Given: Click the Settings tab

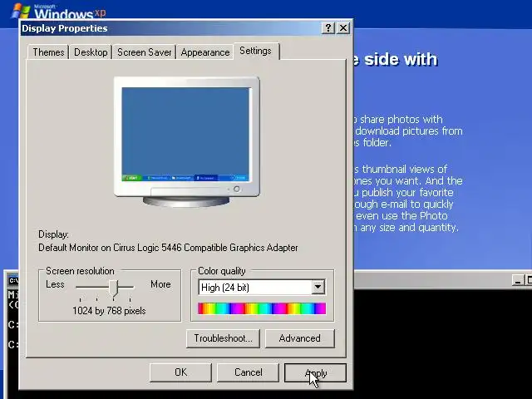Looking at the screenshot, I should tap(255, 51).
